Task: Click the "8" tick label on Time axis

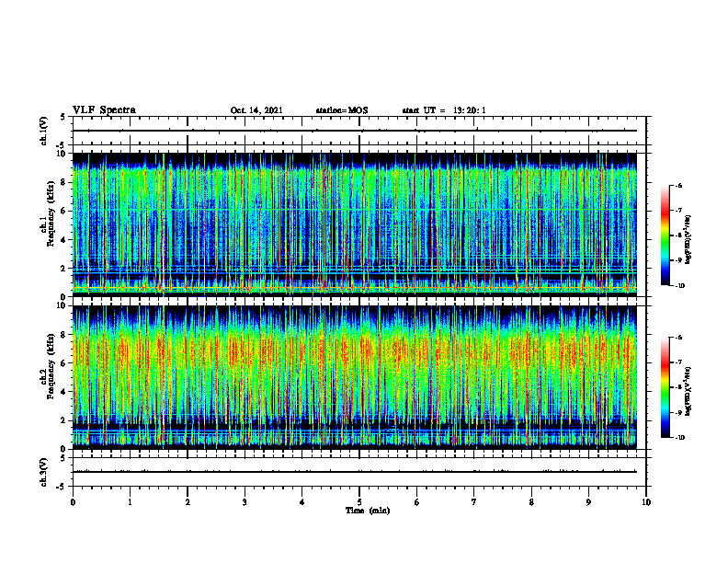Action: [531, 502]
